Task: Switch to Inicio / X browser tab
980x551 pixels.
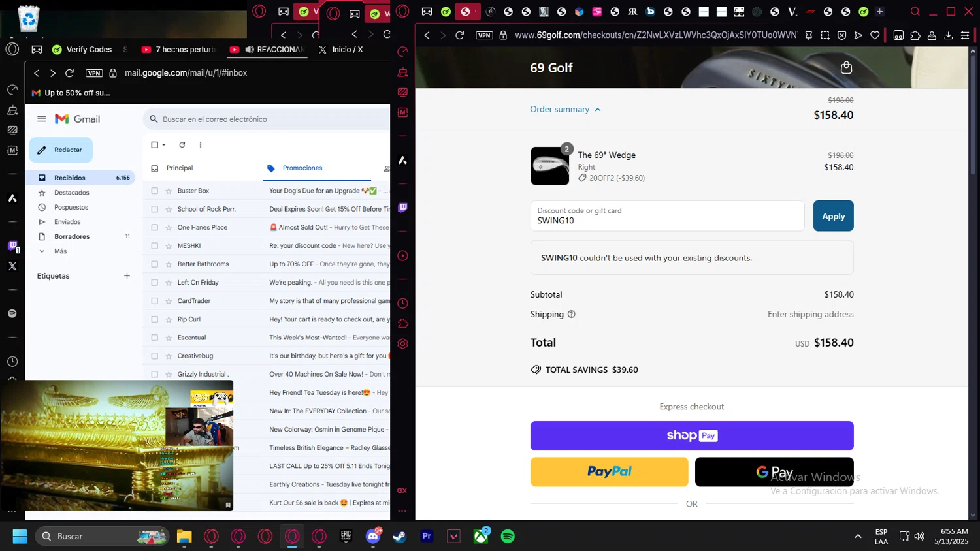Action: point(340,50)
